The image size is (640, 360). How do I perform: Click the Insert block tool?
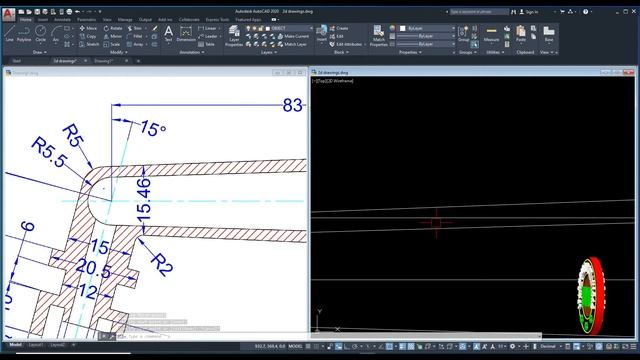coord(322,33)
